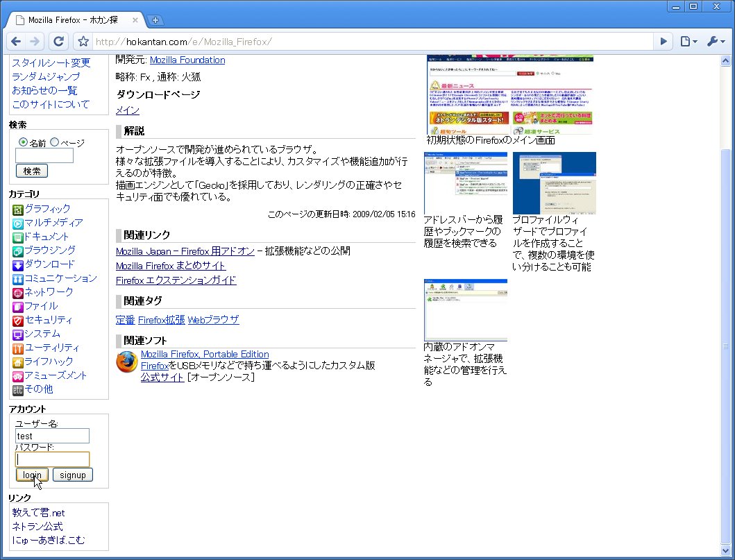735x560 pixels.
Task: Go forward with the browser forward arrow
Action: [35, 42]
